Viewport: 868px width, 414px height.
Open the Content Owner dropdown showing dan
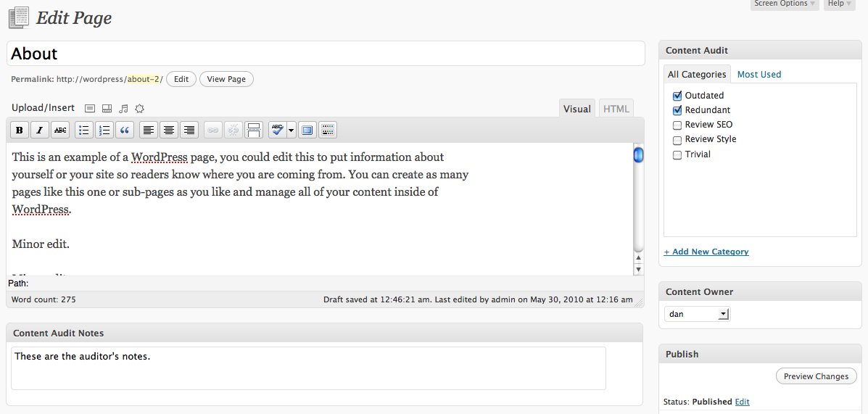point(697,314)
